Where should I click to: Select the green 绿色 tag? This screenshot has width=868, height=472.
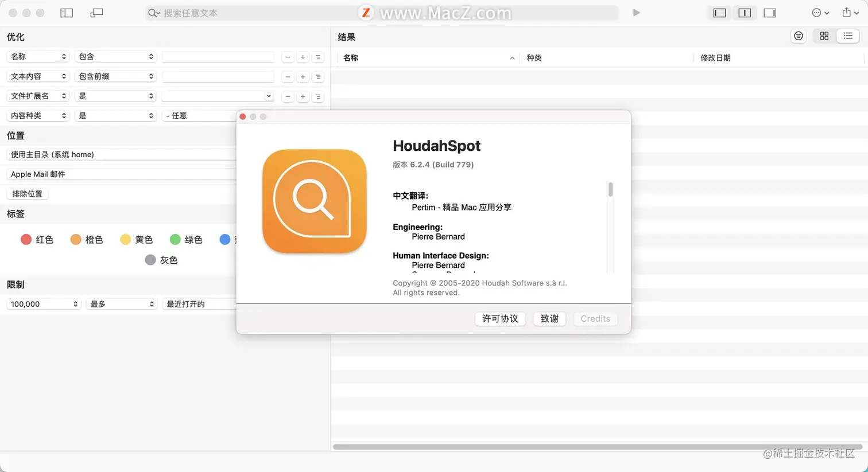186,239
